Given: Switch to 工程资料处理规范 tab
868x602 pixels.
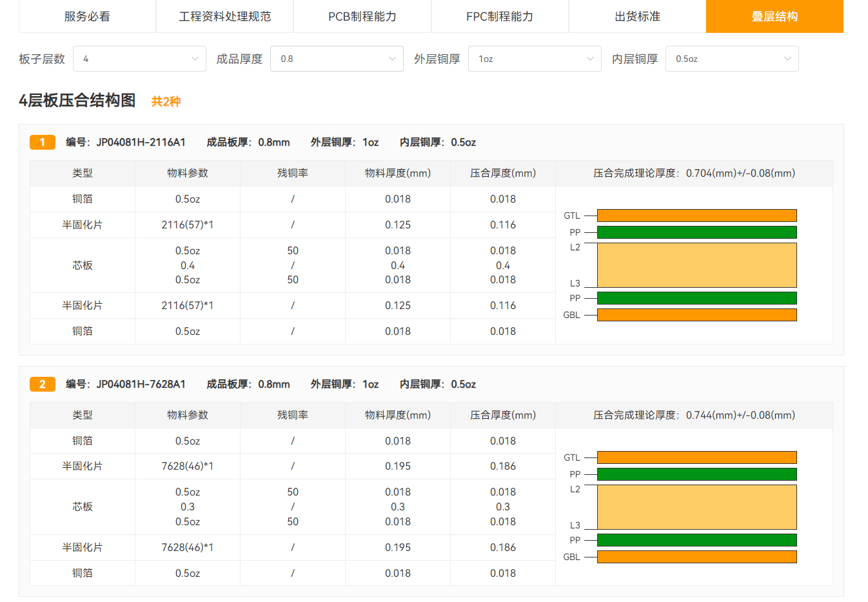Looking at the screenshot, I should (224, 16).
